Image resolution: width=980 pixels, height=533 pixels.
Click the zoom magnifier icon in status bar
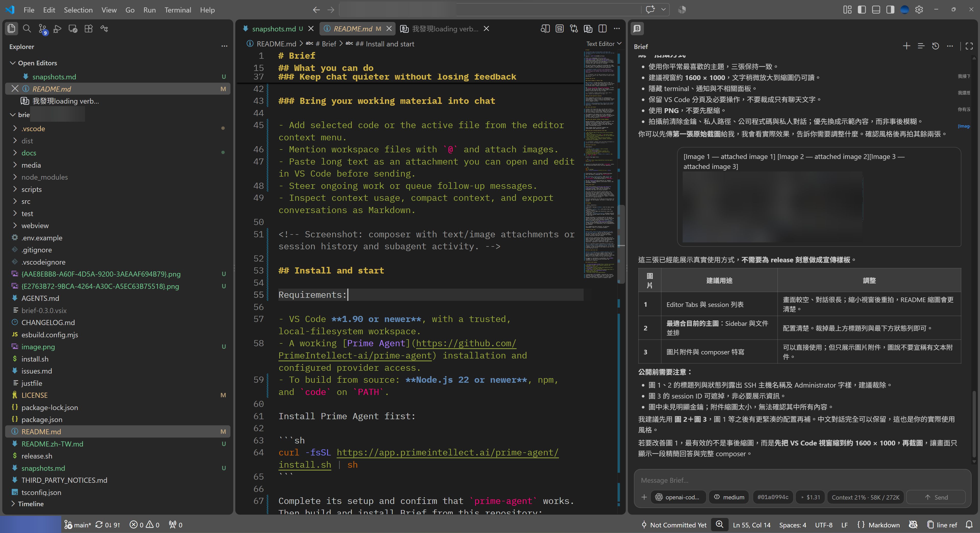pyautogui.click(x=719, y=525)
